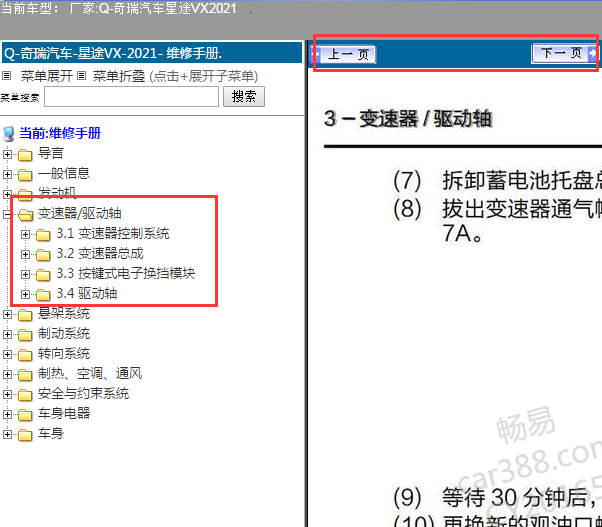Click 菜单展开 to expand all menus
The height and width of the screenshot is (527, 602).
47,76
